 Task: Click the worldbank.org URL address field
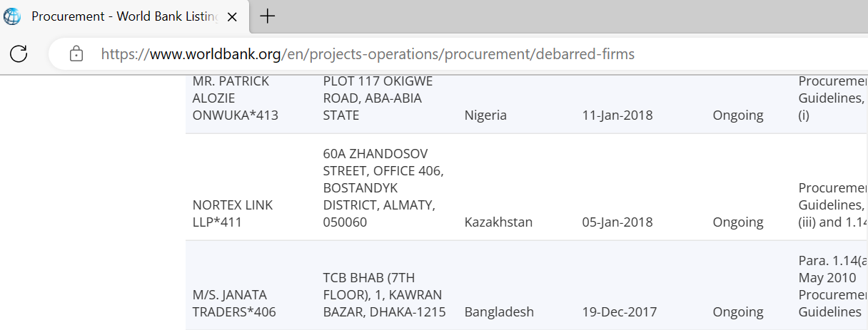(x=368, y=53)
